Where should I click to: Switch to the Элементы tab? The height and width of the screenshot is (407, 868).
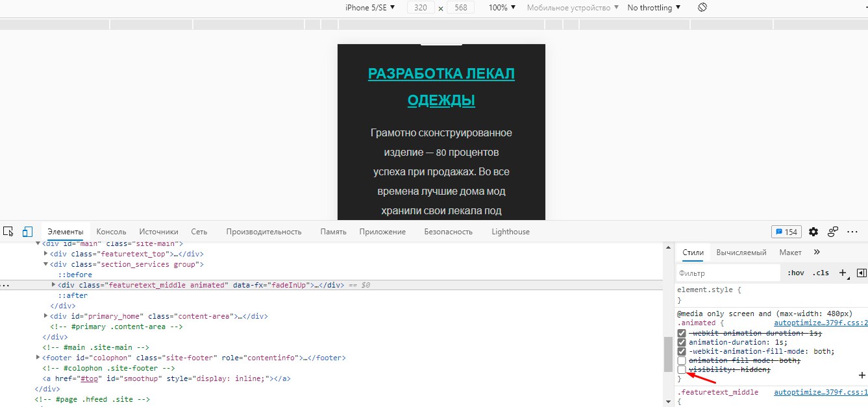(66, 232)
